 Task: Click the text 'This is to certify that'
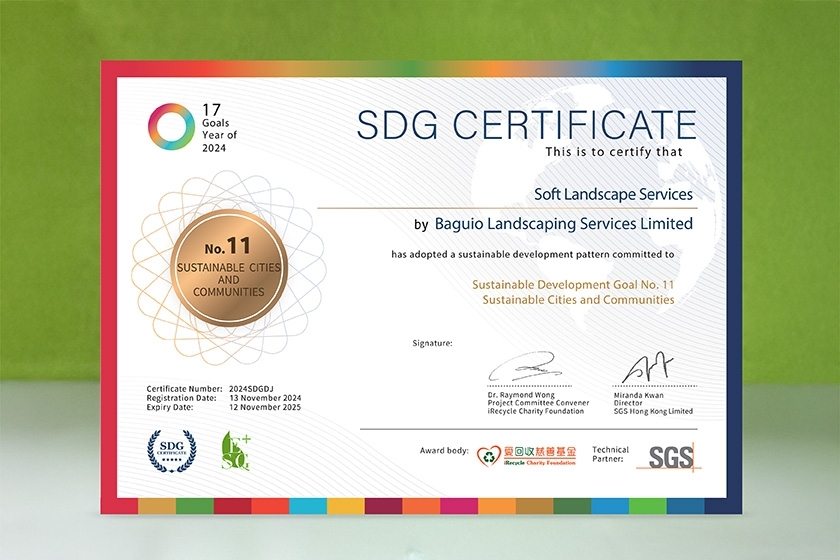click(614, 152)
